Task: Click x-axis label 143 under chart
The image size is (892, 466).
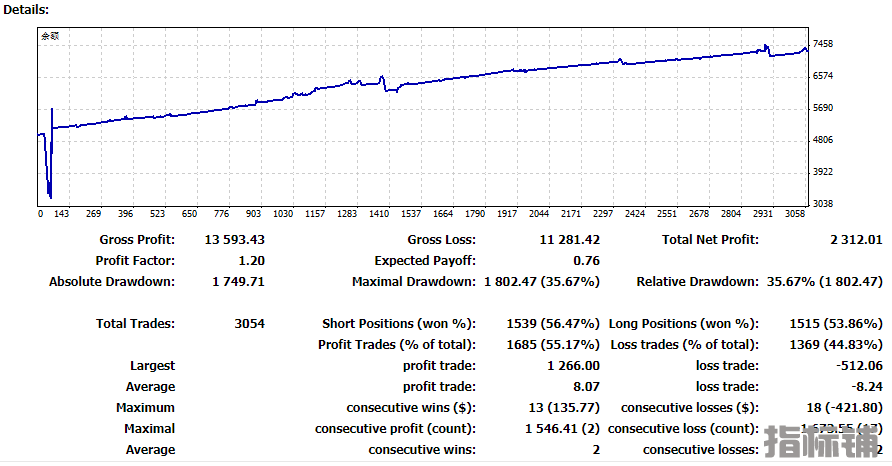Action: point(61,214)
